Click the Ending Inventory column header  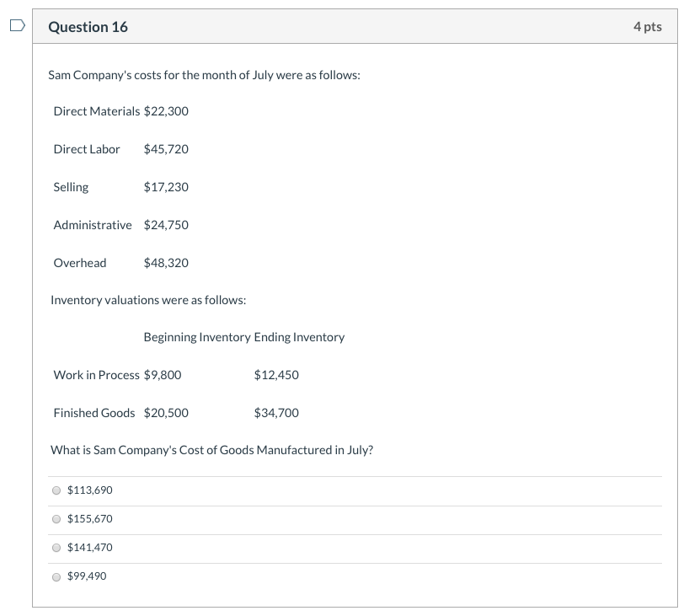[299, 337]
